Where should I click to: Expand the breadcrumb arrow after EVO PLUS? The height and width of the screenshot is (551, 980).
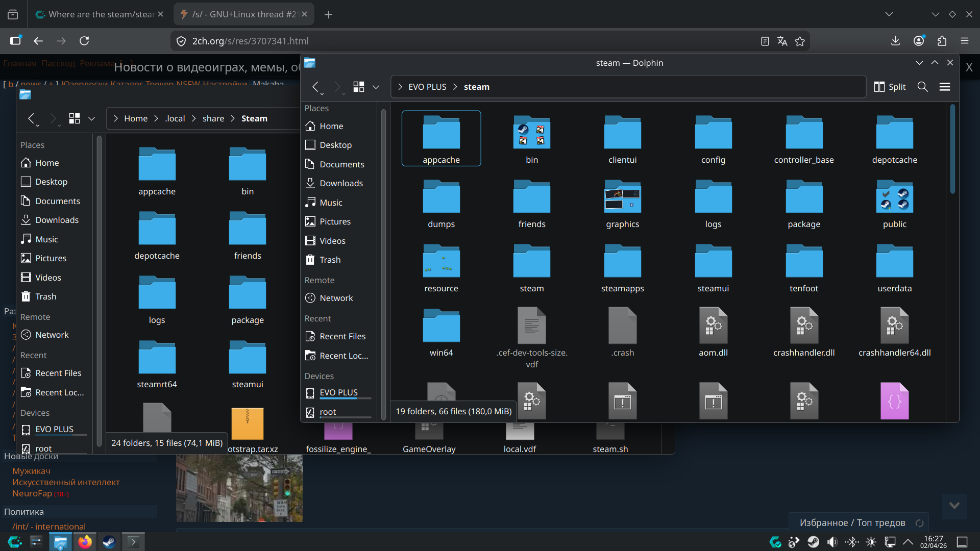pyautogui.click(x=455, y=87)
